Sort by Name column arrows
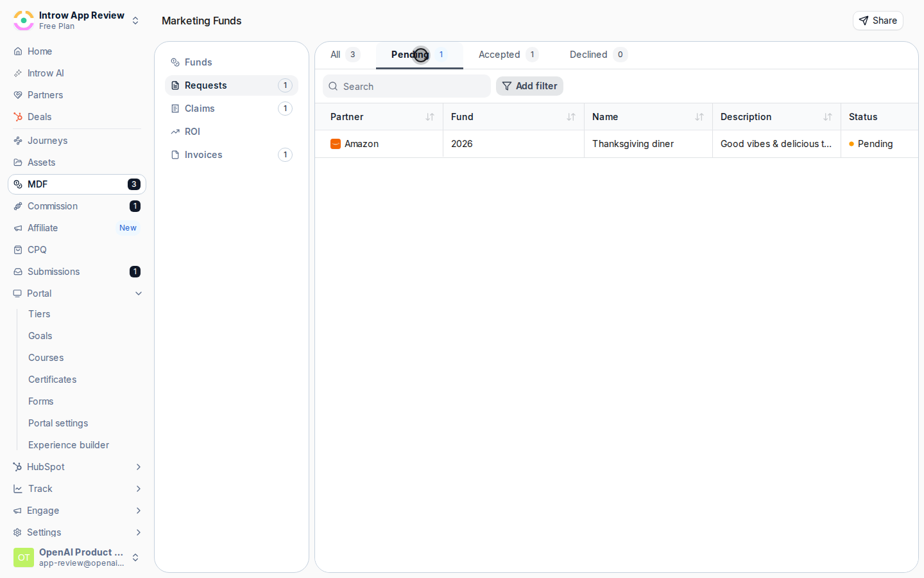Viewport: 924px width, 578px height. [x=699, y=117]
